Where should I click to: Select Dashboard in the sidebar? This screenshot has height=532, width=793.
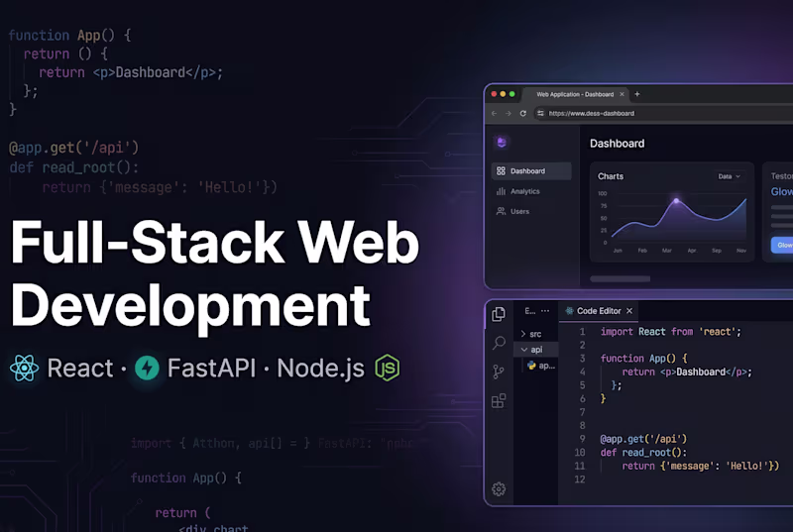(531, 170)
